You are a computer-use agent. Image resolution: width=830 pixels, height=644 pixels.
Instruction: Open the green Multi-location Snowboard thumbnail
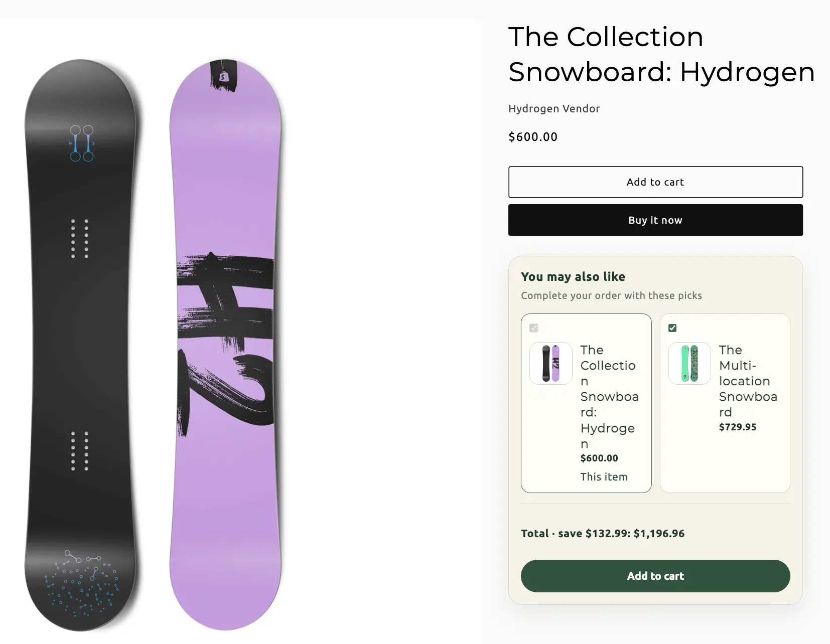(689, 363)
